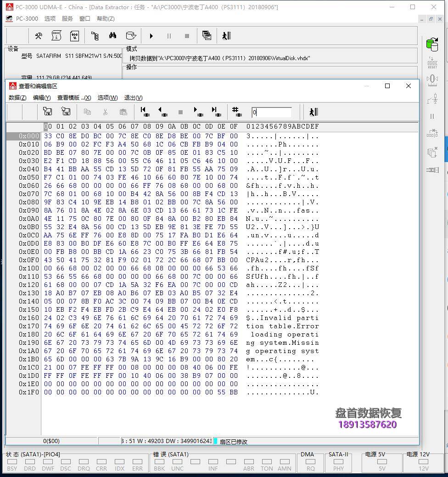The image size is (448, 477).
Task: Go to next sector arrow button
Action: 198,112
